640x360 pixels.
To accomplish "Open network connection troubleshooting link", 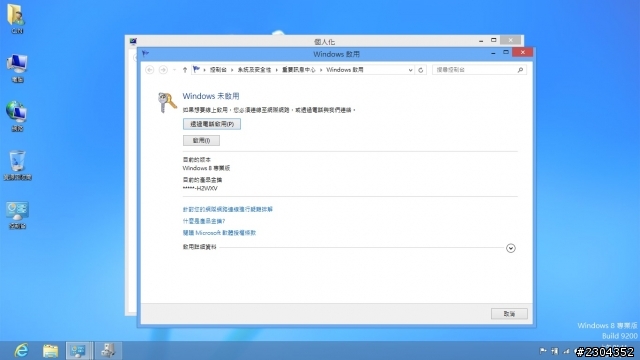I will click(227, 209).
